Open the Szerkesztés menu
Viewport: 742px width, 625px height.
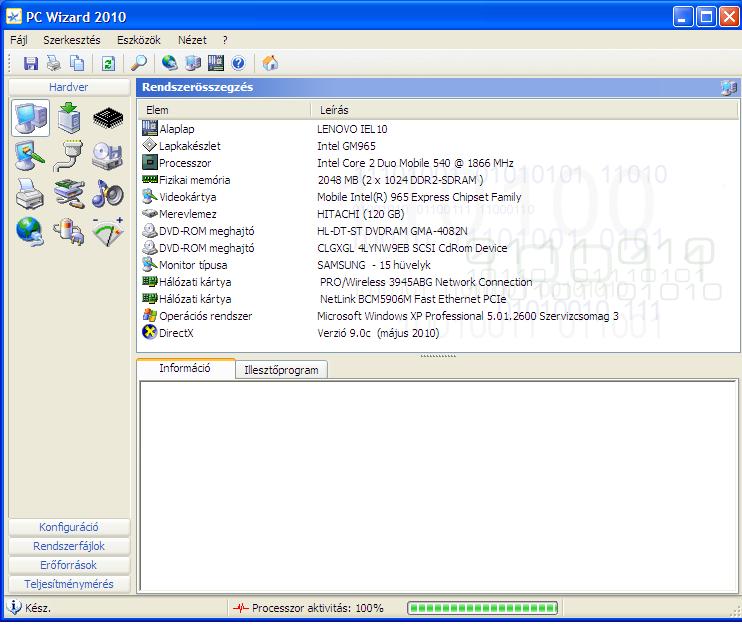point(72,40)
